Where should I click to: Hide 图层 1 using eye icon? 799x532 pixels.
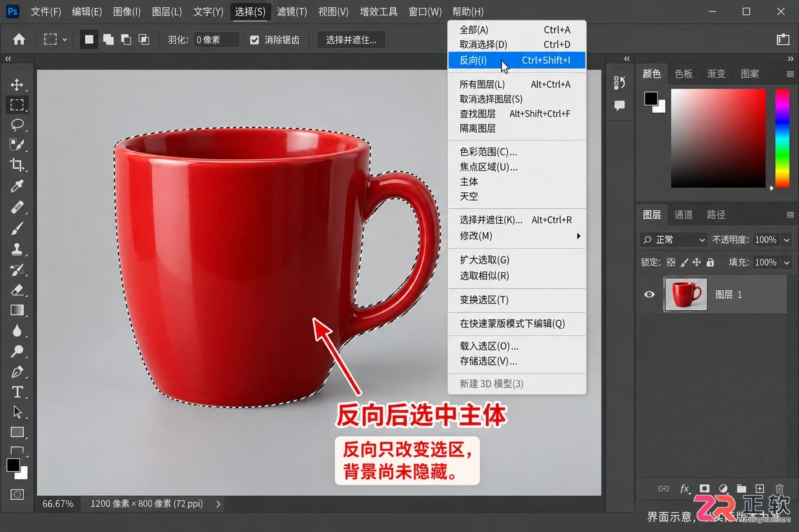[649, 294]
